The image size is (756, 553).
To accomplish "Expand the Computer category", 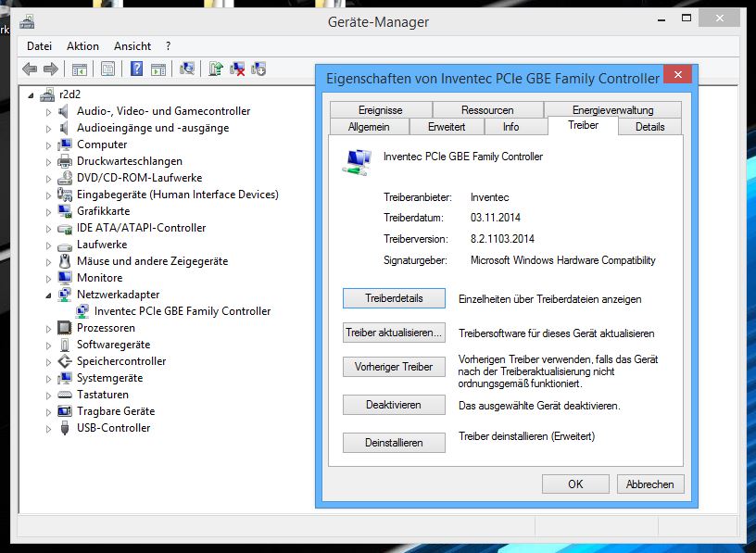I will click(48, 145).
